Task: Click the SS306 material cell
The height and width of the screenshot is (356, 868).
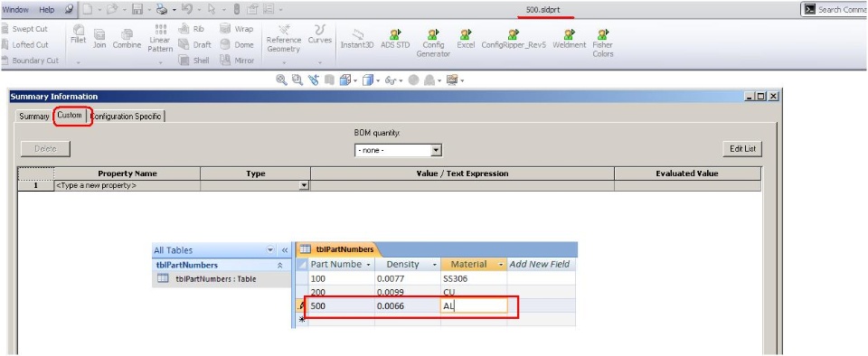Action: [x=475, y=278]
